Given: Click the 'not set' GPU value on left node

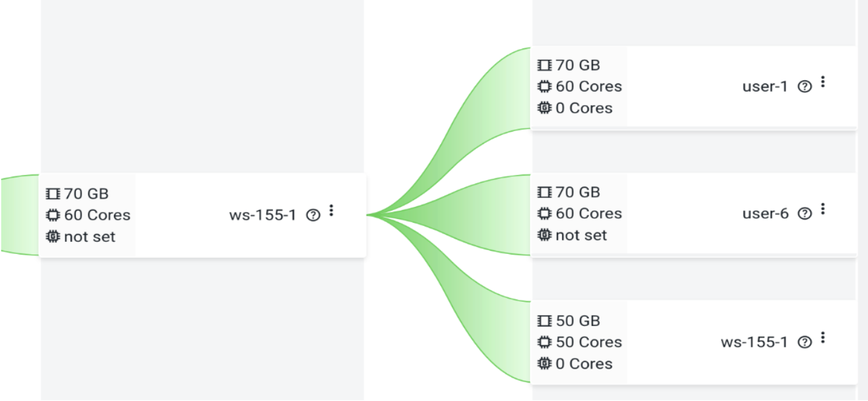Looking at the screenshot, I should [90, 237].
